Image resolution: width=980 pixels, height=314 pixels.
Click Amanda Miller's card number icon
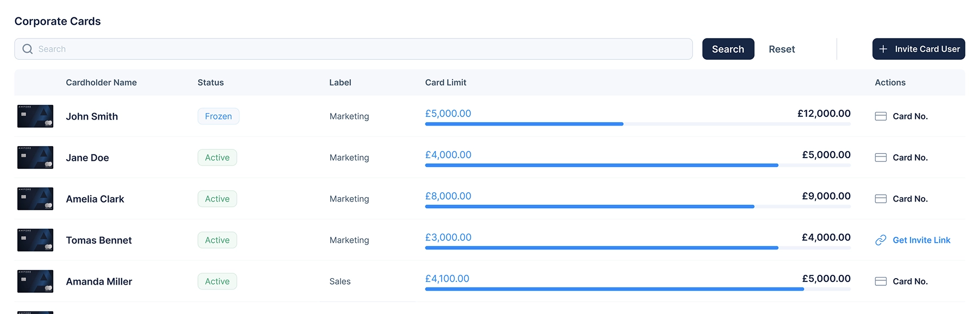pos(881,281)
